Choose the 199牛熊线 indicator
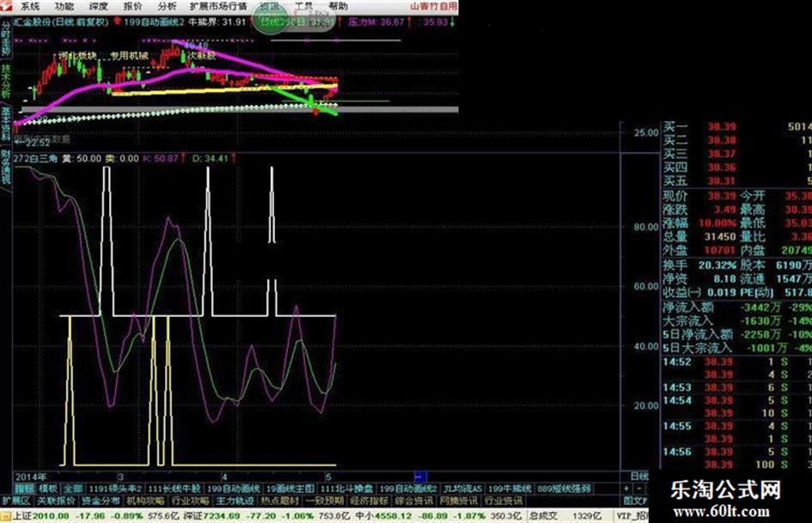Screen dimensions: 812x523 coord(510,489)
